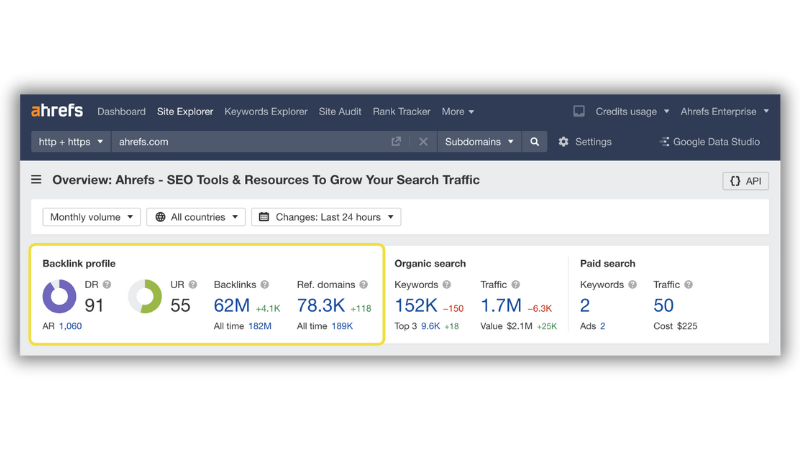Image resolution: width=800 pixels, height=450 pixels.
Task: Click the UR green donut chart
Action: pos(145,296)
